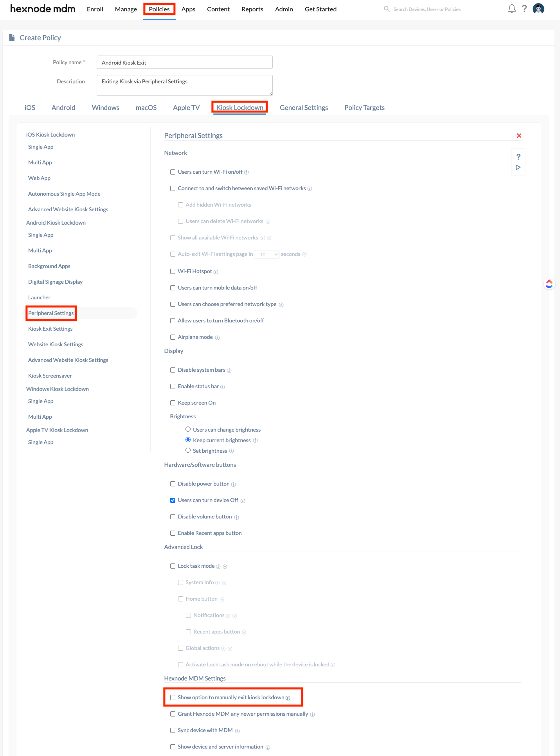Switch to the Android tab

click(x=63, y=108)
